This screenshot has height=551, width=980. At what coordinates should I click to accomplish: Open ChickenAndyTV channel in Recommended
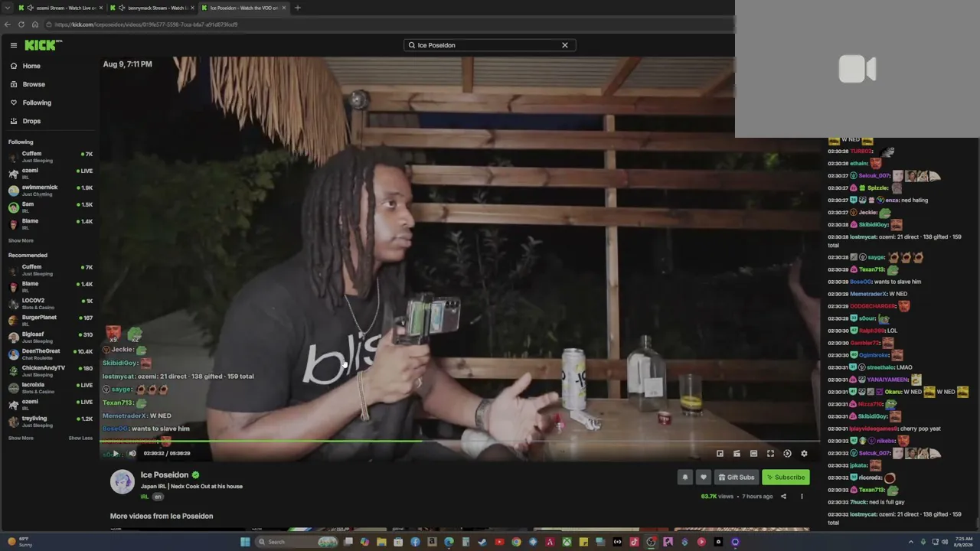pos(51,371)
